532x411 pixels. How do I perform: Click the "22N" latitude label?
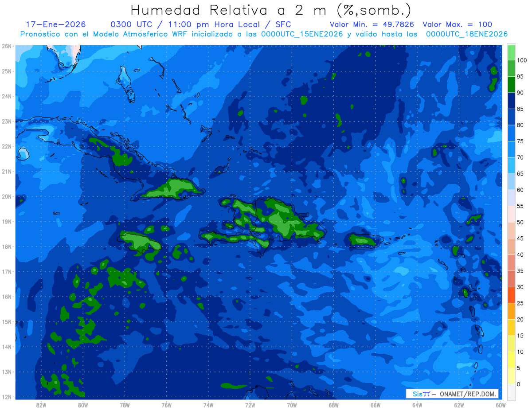click(6, 146)
